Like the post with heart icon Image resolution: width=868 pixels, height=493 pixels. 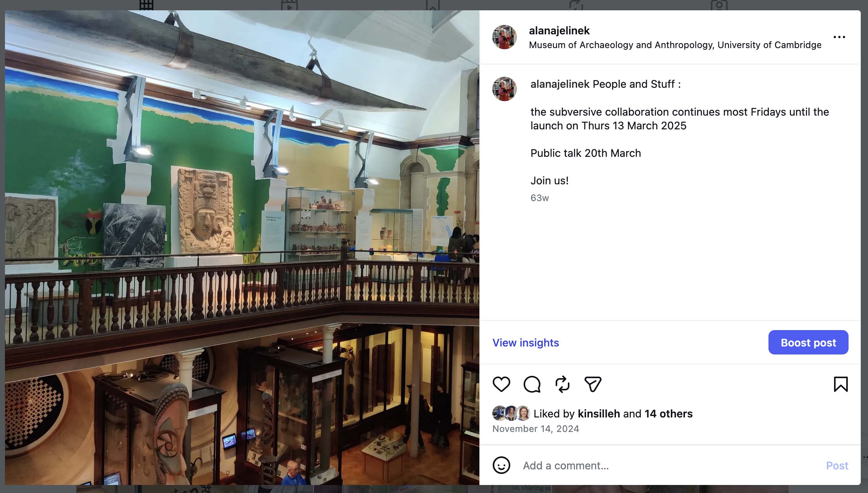(501, 384)
